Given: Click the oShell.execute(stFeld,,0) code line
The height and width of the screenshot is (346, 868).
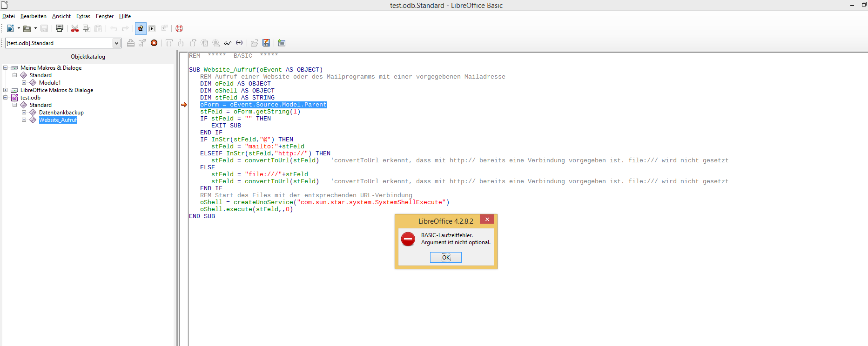Looking at the screenshot, I should pos(247,209).
